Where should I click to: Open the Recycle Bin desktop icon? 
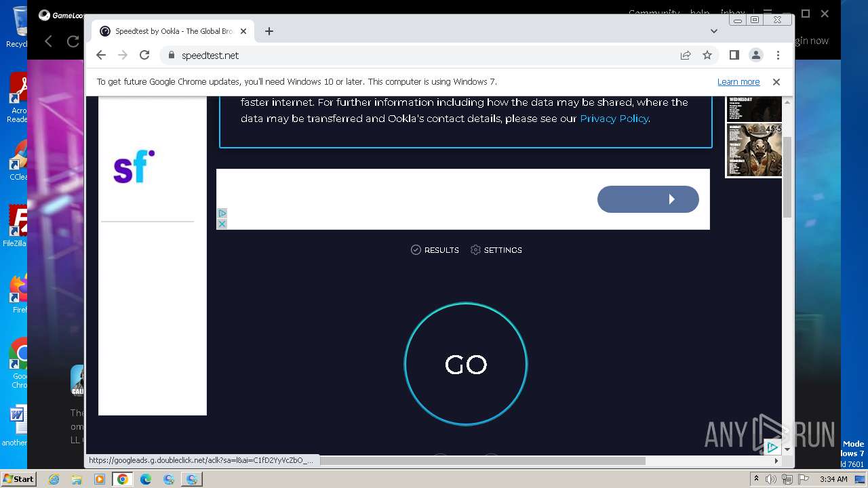[x=18, y=27]
